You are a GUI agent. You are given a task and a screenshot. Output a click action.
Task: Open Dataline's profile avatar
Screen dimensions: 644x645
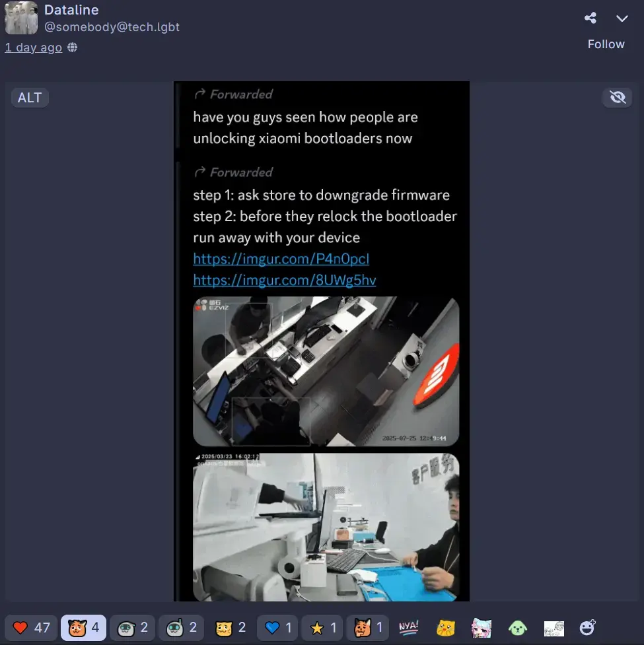pos(21,18)
